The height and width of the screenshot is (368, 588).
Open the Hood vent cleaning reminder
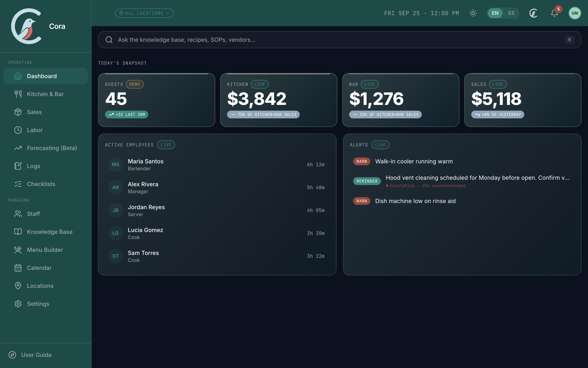pyautogui.click(x=462, y=181)
